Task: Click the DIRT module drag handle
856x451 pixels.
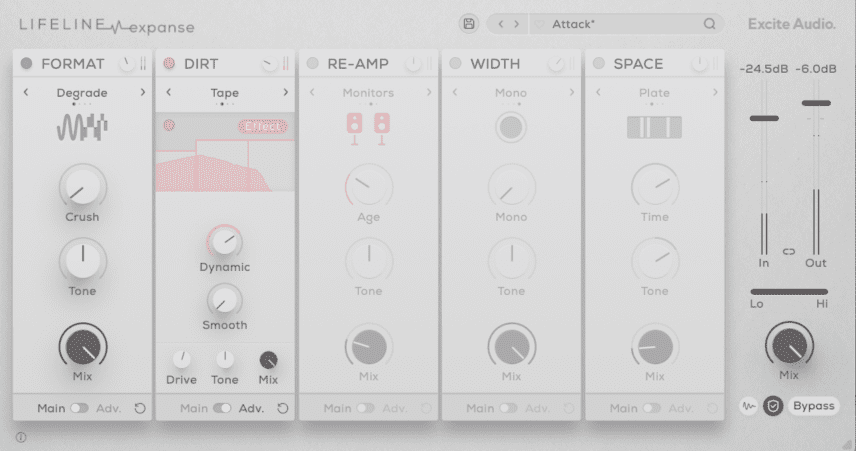Action: [x=286, y=64]
